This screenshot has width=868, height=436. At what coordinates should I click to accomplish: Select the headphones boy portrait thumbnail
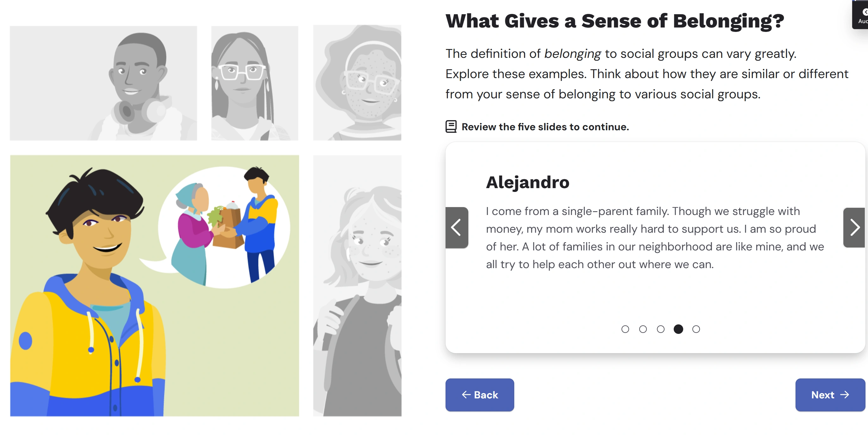103,83
